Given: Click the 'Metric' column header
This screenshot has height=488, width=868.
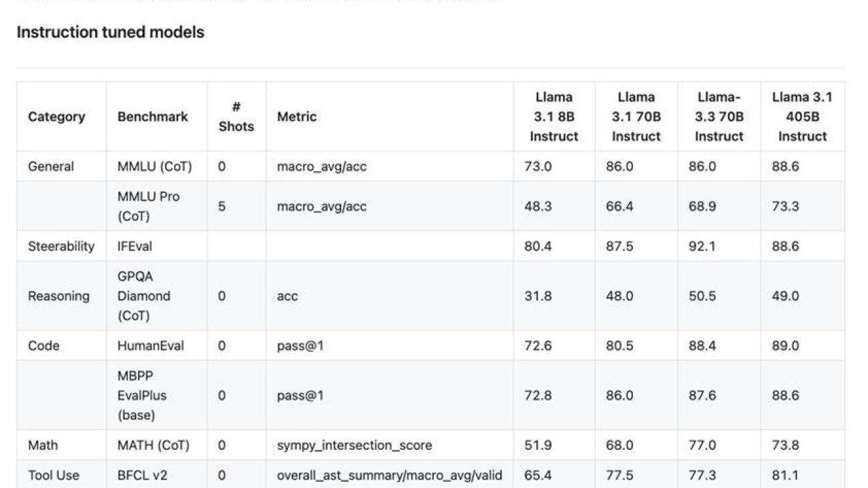Looking at the screenshot, I should coord(296,117).
